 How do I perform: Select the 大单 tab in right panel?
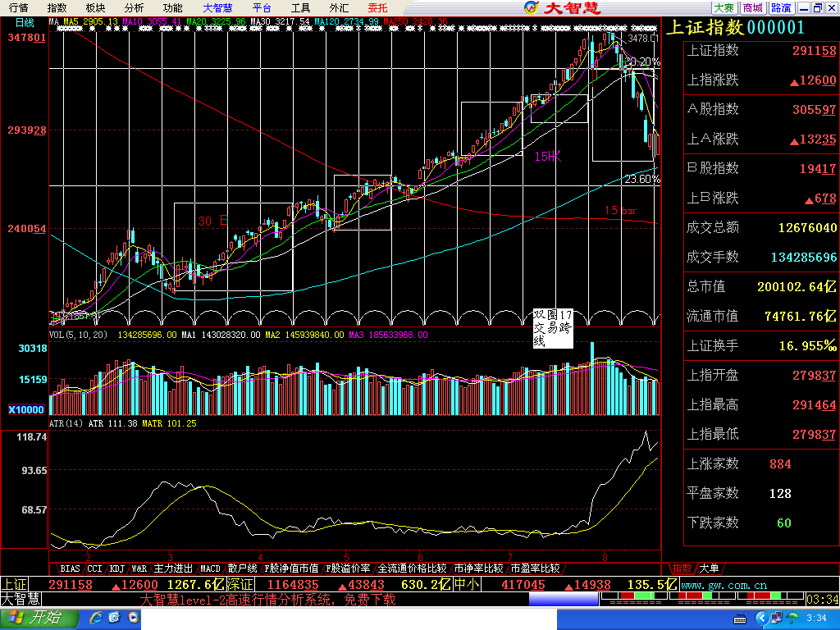(709, 568)
